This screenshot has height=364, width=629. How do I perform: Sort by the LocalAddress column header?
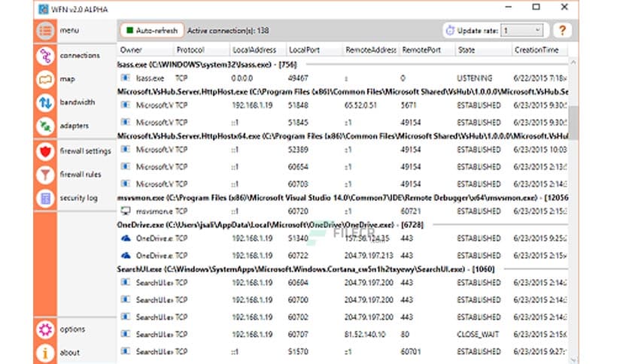click(258, 50)
